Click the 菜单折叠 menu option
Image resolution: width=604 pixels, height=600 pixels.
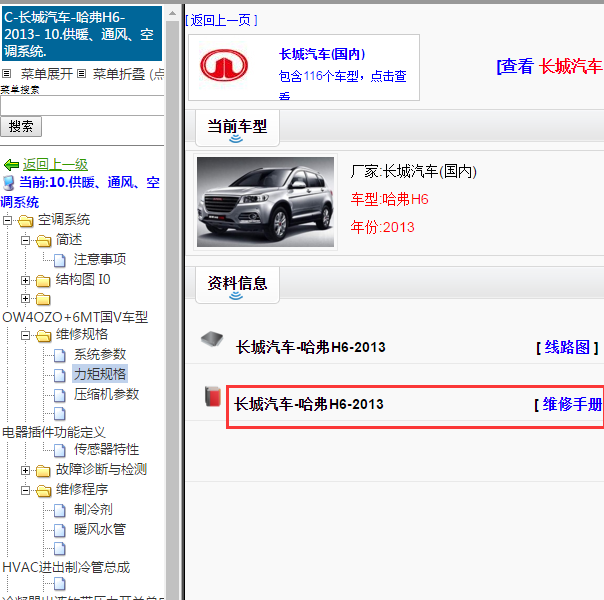pyautogui.click(x=119, y=74)
